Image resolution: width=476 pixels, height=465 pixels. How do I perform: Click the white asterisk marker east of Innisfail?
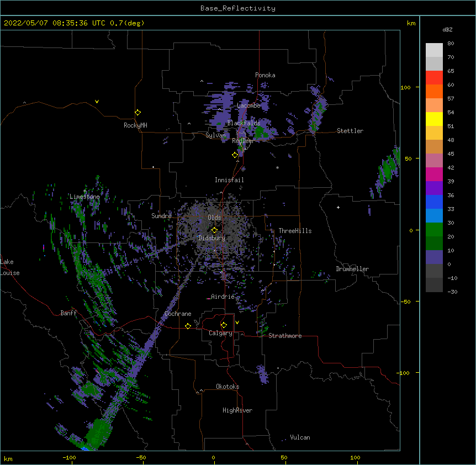click(x=277, y=167)
